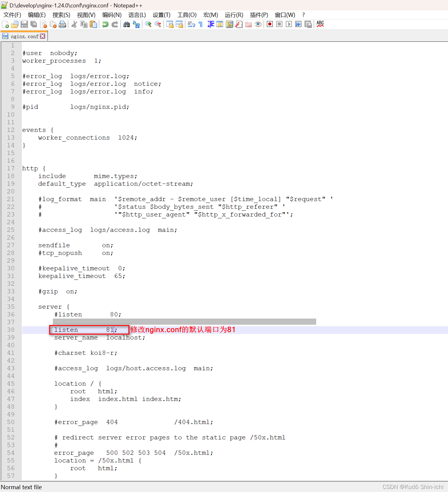Click line number 38 in margin

[x=11, y=330]
